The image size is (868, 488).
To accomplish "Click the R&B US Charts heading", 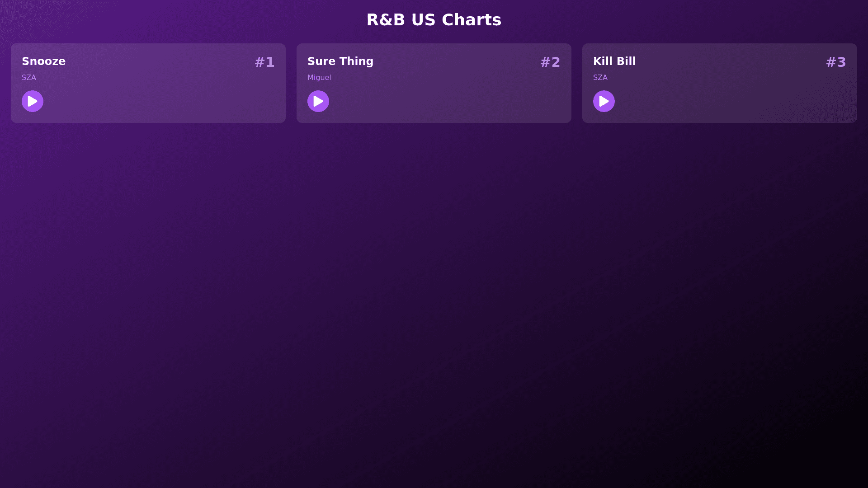I will (434, 20).
